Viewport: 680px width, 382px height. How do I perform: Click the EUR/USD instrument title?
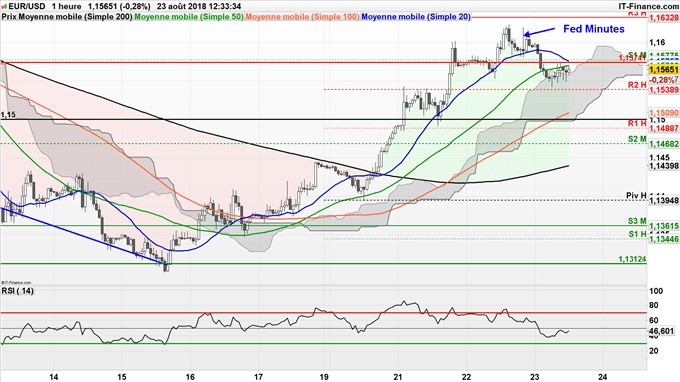(x=27, y=6)
